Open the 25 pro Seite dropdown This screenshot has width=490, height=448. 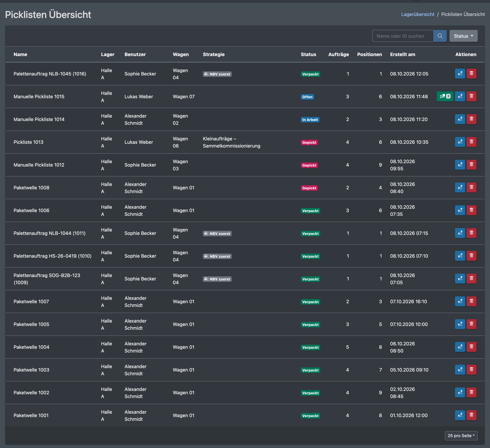click(461, 436)
